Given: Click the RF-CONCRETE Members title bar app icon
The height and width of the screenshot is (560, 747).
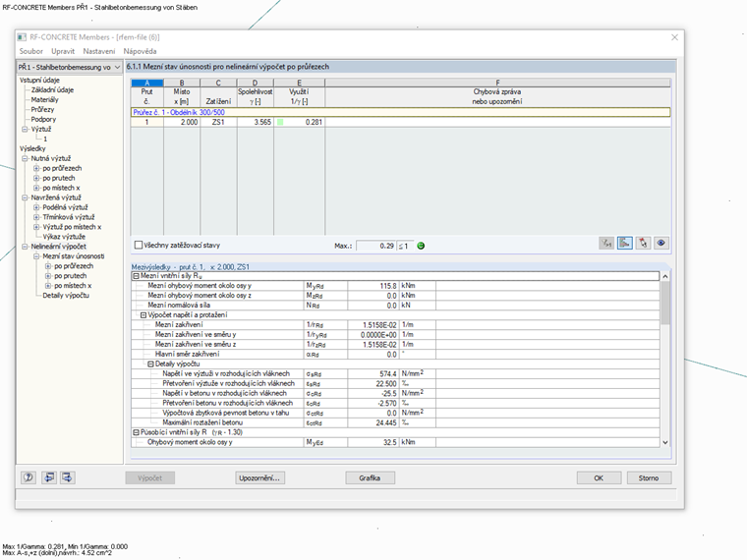Looking at the screenshot, I should [22, 37].
